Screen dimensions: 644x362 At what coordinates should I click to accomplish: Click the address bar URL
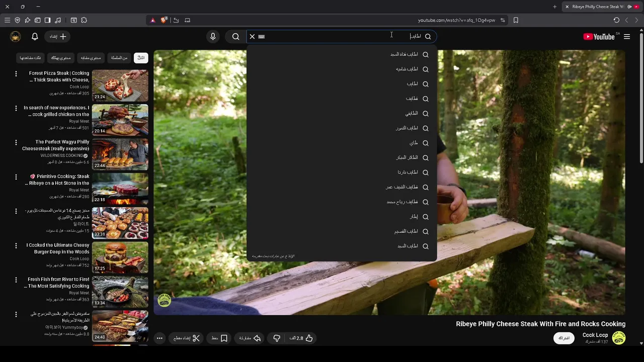click(456, 20)
